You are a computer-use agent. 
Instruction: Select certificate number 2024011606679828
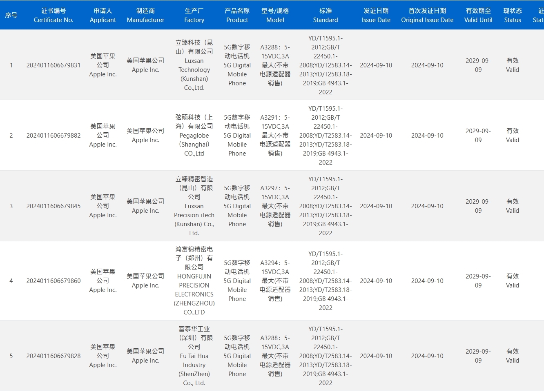tap(54, 356)
